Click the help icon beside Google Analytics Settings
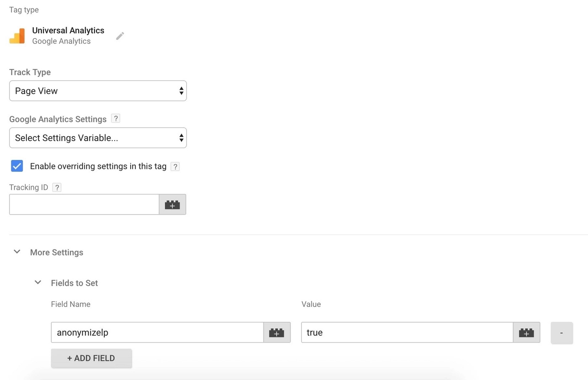This screenshot has height=380, width=588. click(116, 118)
